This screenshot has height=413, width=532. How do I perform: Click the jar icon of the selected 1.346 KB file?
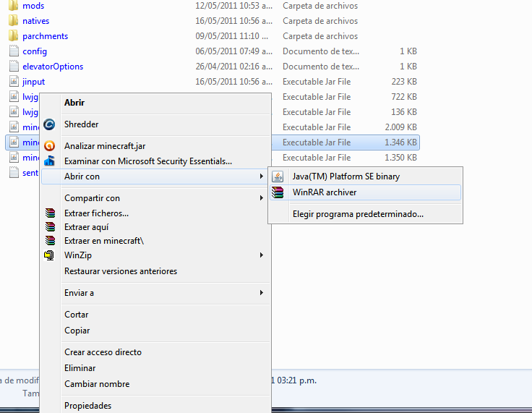tap(14, 142)
